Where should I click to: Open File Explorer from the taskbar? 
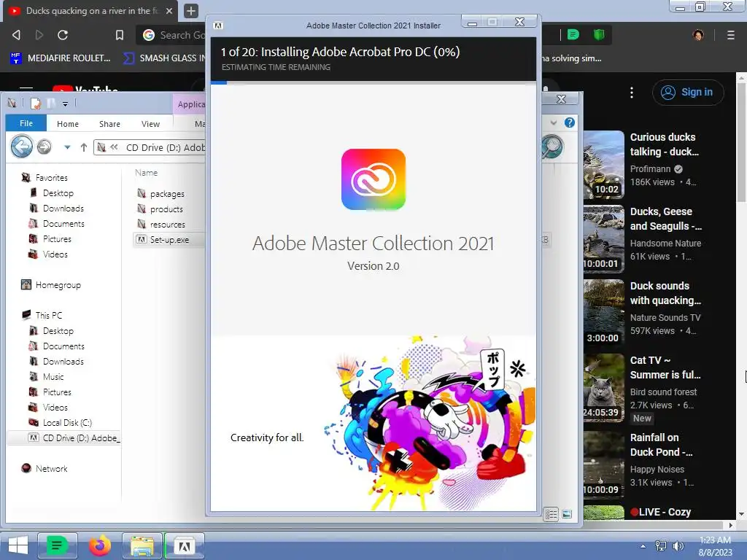pyautogui.click(x=142, y=545)
